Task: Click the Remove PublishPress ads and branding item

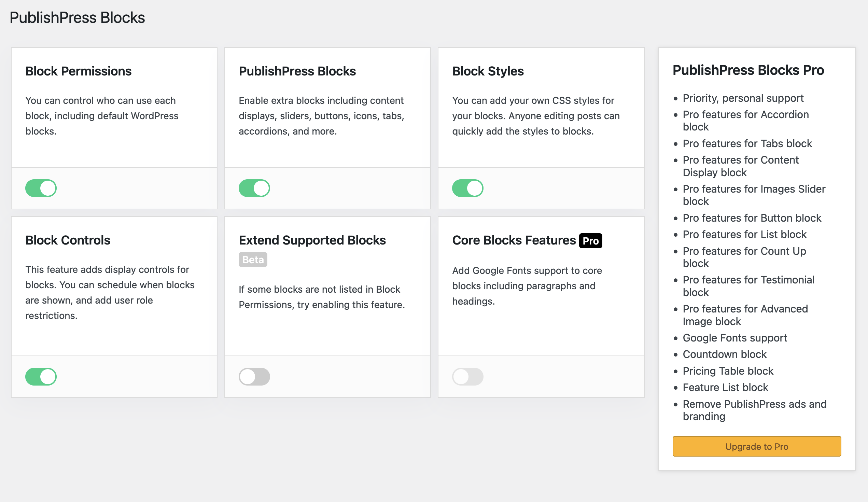Action: click(x=754, y=410)
